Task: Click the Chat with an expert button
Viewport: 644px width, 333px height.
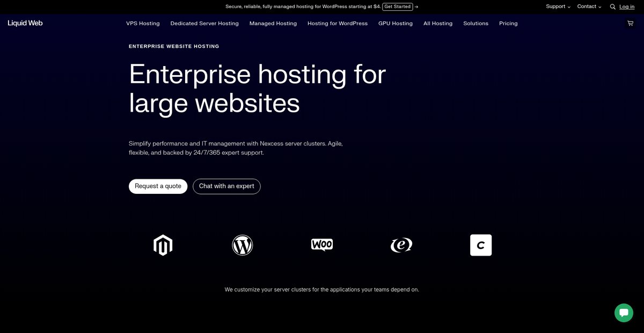Action: click(x=226, y=186)
